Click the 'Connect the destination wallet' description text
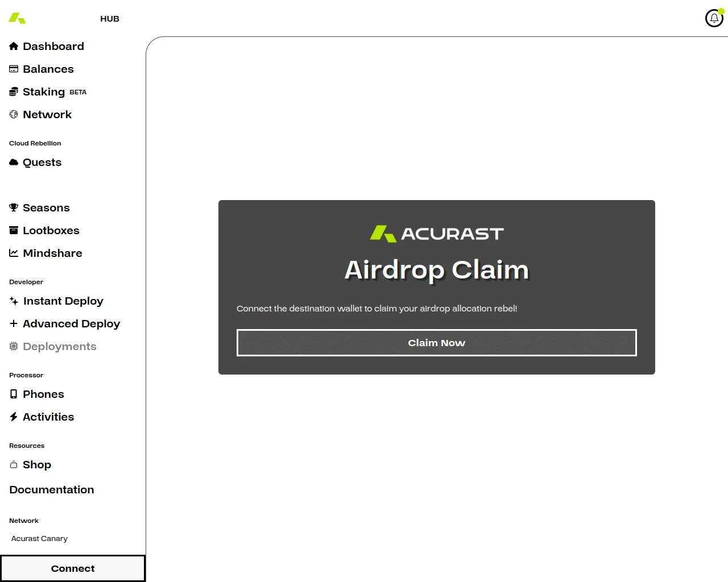The height and width of the screenshot is (582, 728). [x=377, y=309]
